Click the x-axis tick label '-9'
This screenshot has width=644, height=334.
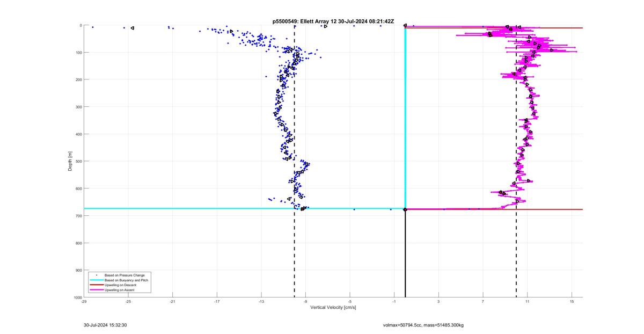(x=305, y=302)
